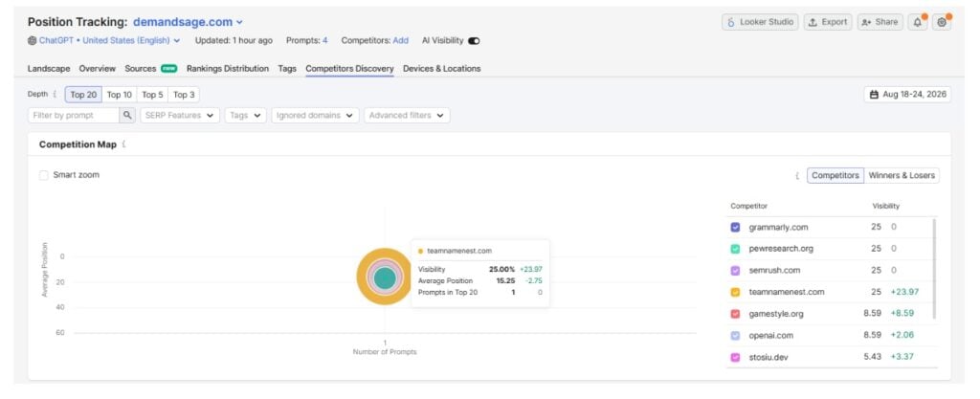The width and height of the screenshot is (980, 399).
Task: Select Top 5 depth option
Action: pyautogui.click(x=152, y=95)
